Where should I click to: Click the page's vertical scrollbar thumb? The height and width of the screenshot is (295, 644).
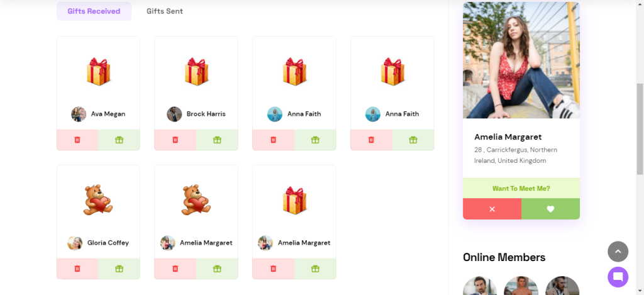[x=640, y=129]
